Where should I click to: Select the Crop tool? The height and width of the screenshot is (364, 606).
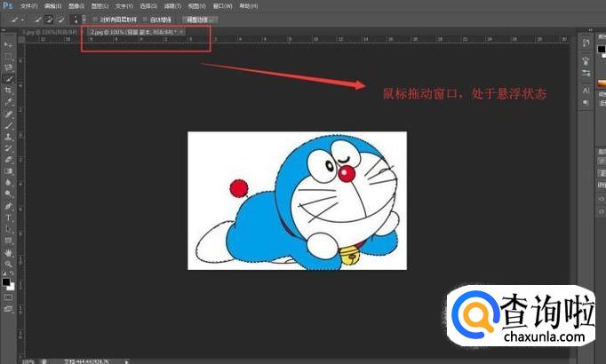click(8, 91)
